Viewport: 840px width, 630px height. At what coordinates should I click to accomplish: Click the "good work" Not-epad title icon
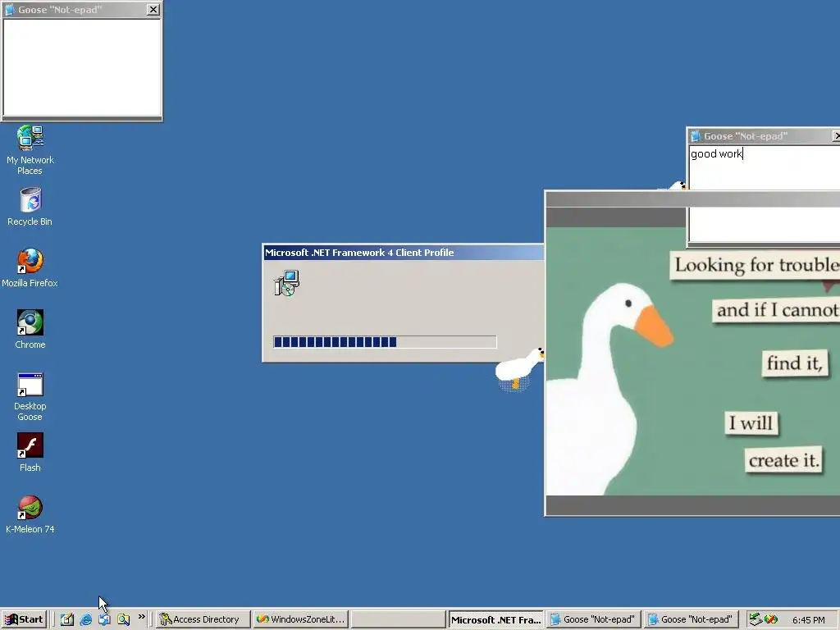click(696, 136)
